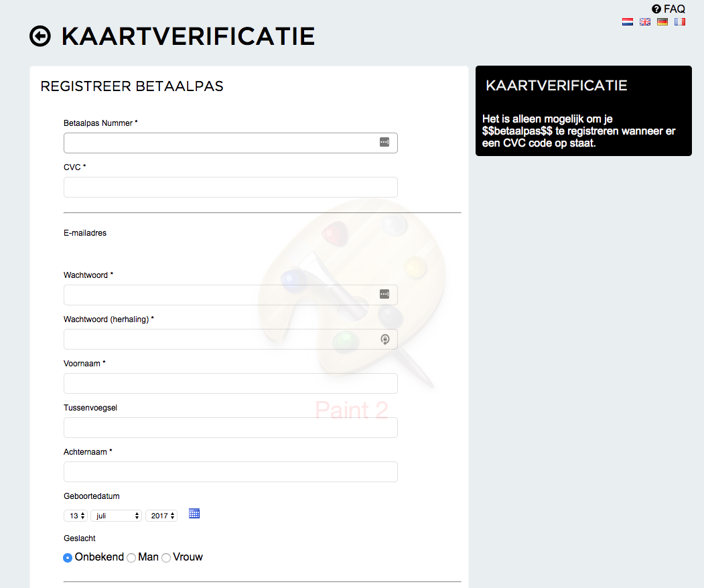Open the FAQ link

click(668, 9)
